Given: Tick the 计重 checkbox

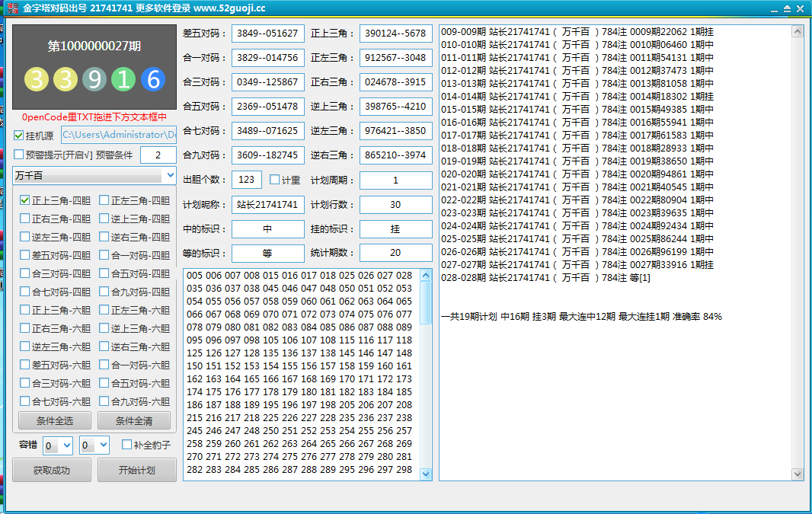Looking at the screenshot, I should coord(275,180).
